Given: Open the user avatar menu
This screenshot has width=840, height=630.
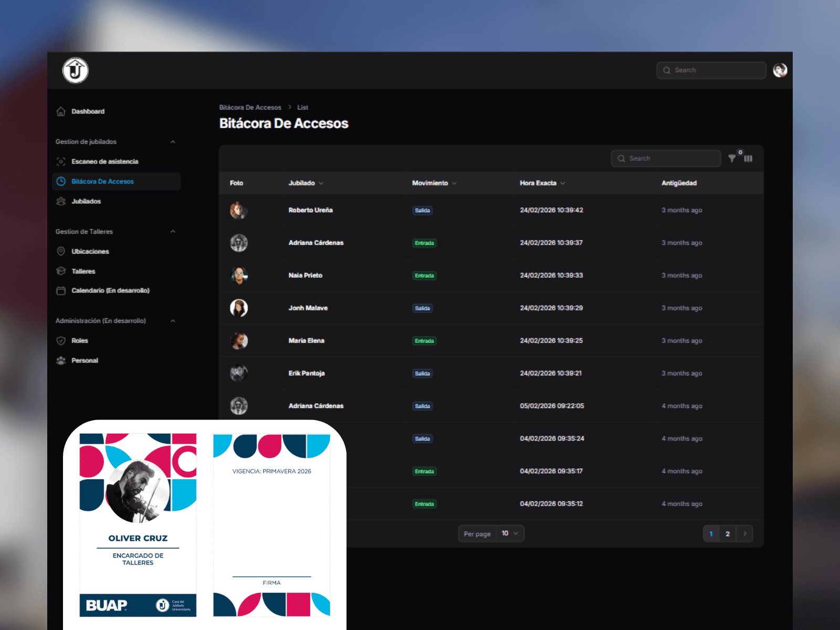Looking at the screenshot, I should (780, 70).
